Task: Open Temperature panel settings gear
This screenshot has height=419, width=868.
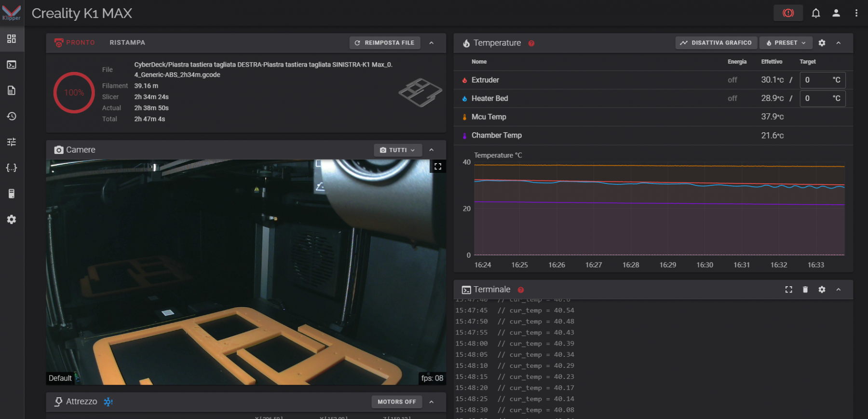Action: coord(822,43)
